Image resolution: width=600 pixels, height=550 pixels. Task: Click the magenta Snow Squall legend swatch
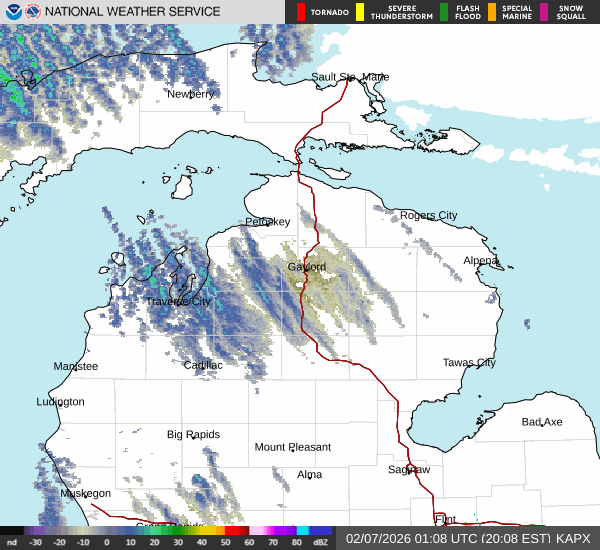pos(545,12)
